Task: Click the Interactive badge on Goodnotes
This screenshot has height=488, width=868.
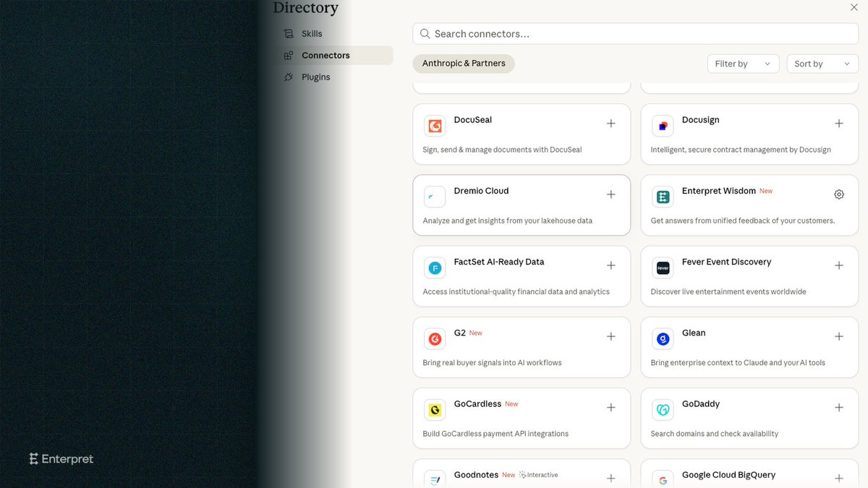Action: click(539, 475)
